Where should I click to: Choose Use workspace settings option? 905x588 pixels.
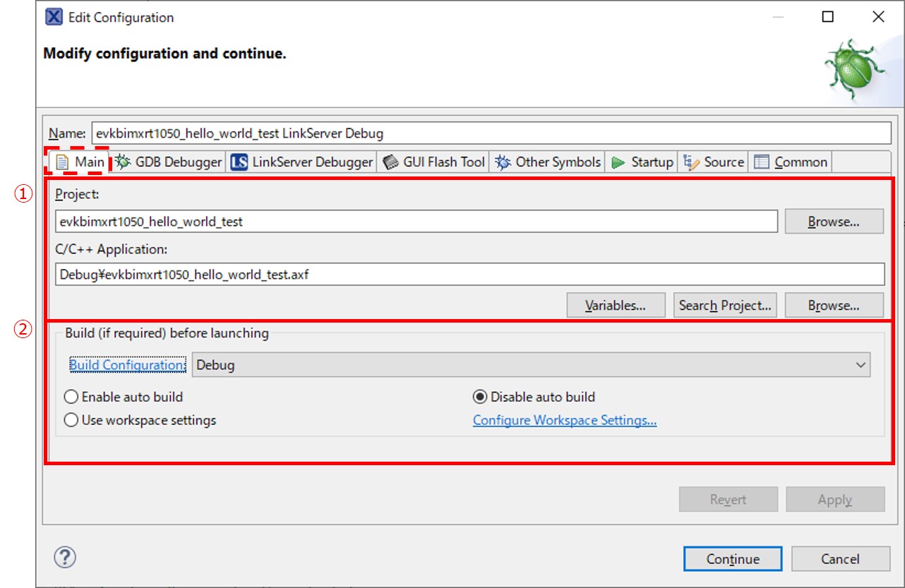tap(71, 420)
